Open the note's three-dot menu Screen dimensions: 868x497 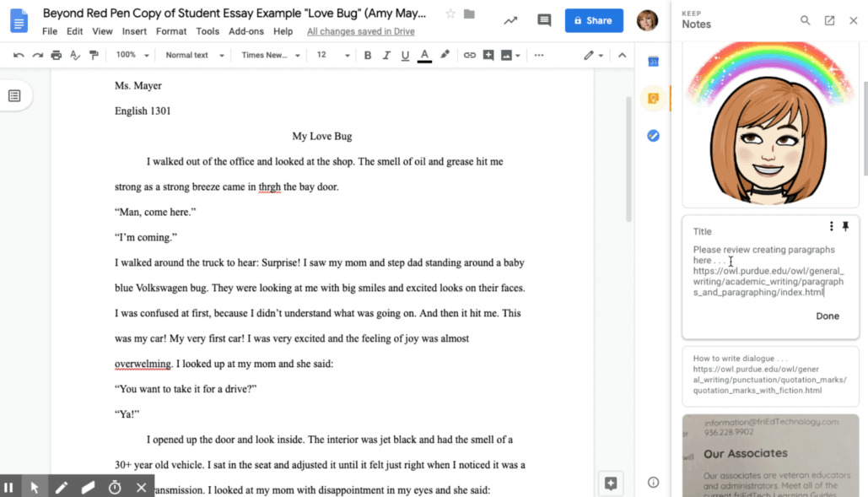point(831,226)
